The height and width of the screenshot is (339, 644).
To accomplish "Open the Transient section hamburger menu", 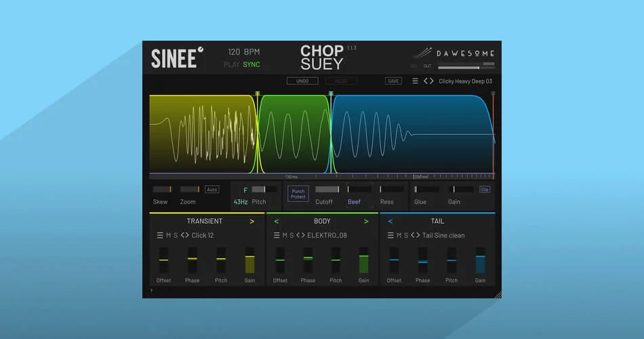I will coord(160,235).
